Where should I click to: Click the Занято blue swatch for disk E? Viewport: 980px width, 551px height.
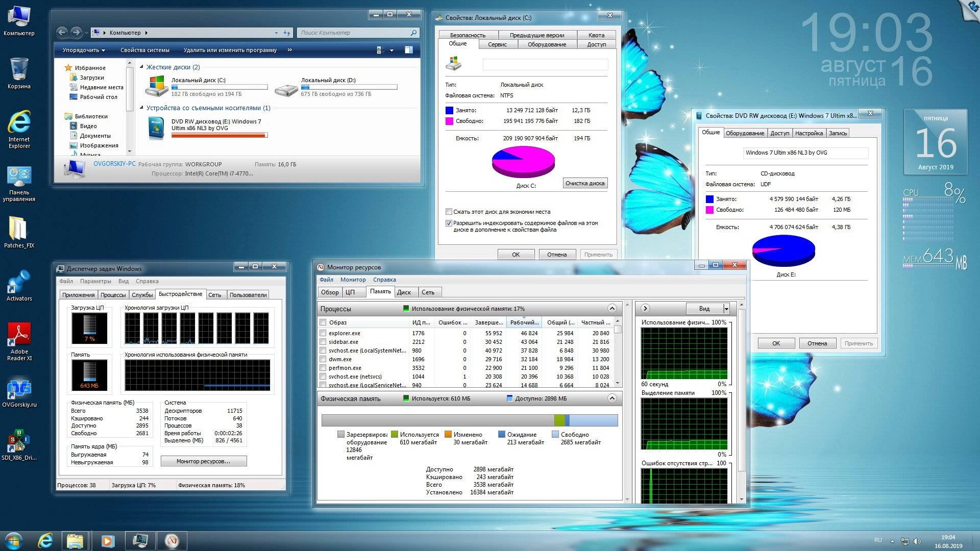(709, 199)
